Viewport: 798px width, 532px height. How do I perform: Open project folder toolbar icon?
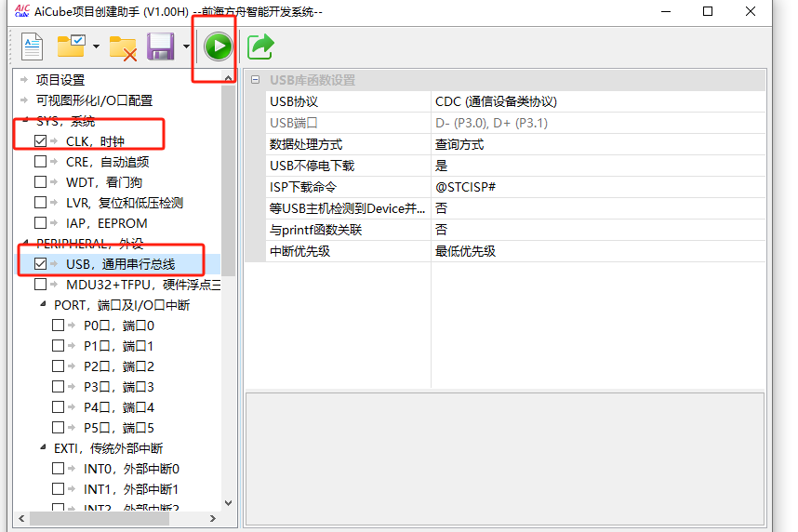(71, 47)
